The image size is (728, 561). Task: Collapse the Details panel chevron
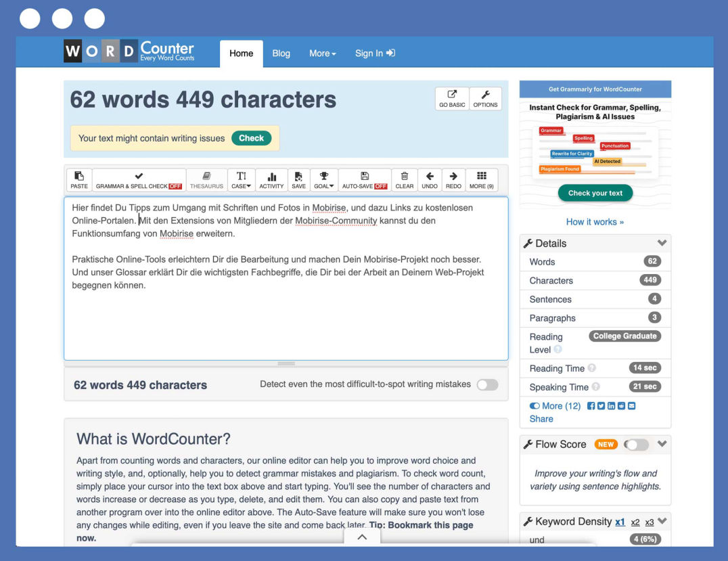662,243
